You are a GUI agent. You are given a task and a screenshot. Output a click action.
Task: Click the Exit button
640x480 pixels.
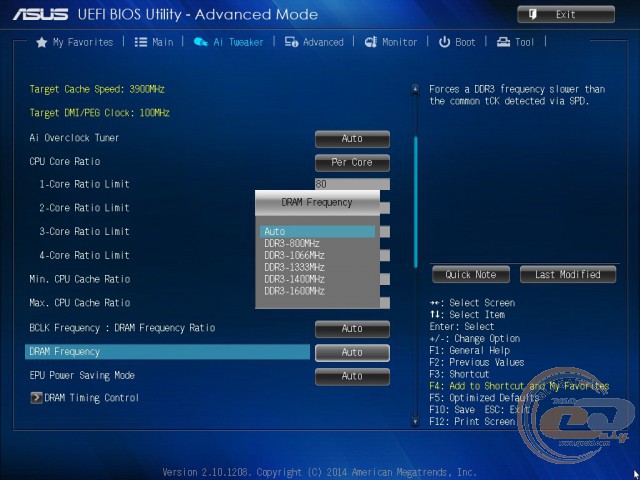click(566, 15)
